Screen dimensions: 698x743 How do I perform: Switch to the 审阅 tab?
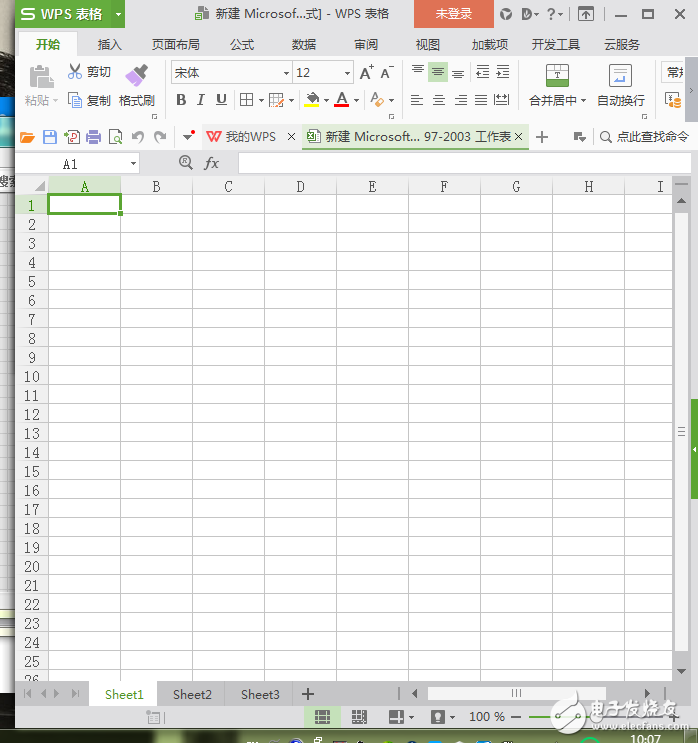[x=366, y=45]
